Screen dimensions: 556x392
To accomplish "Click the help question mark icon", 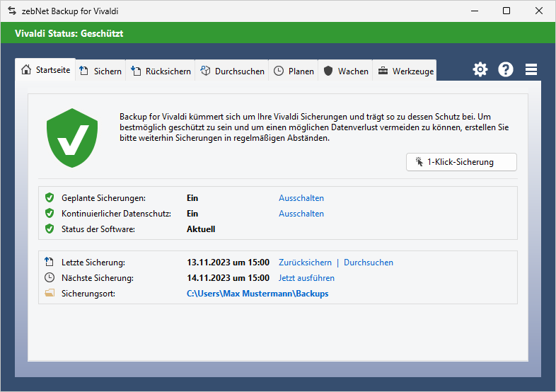I will tap(506, 69).
